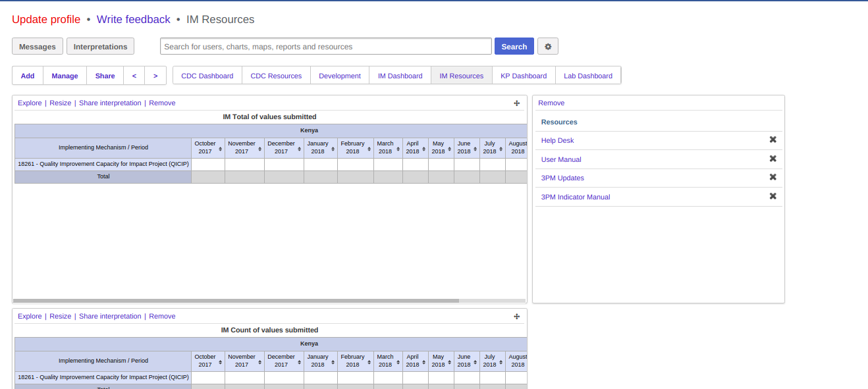Sort February 2018 column in IM Count table

(369, 363)
